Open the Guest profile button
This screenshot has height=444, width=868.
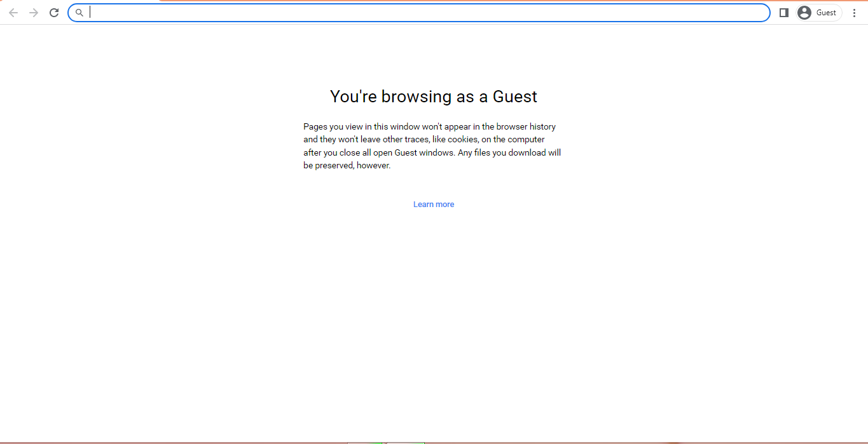tap(819, 13)
